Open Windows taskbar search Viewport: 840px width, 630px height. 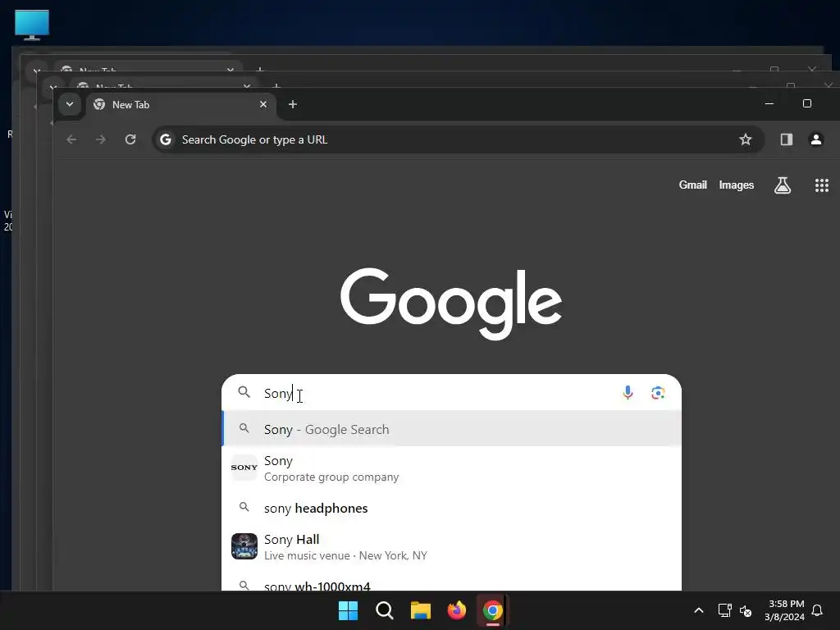[x=385, y=610]
